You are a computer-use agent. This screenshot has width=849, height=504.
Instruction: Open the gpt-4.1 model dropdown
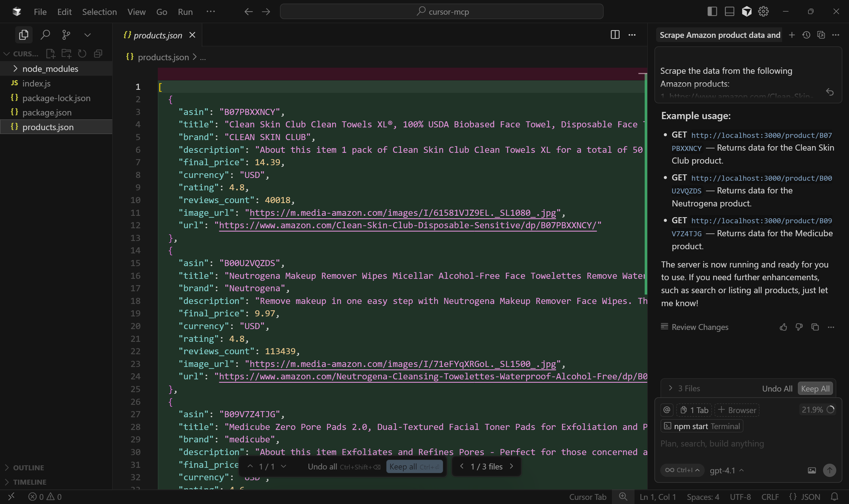(726, 470)
